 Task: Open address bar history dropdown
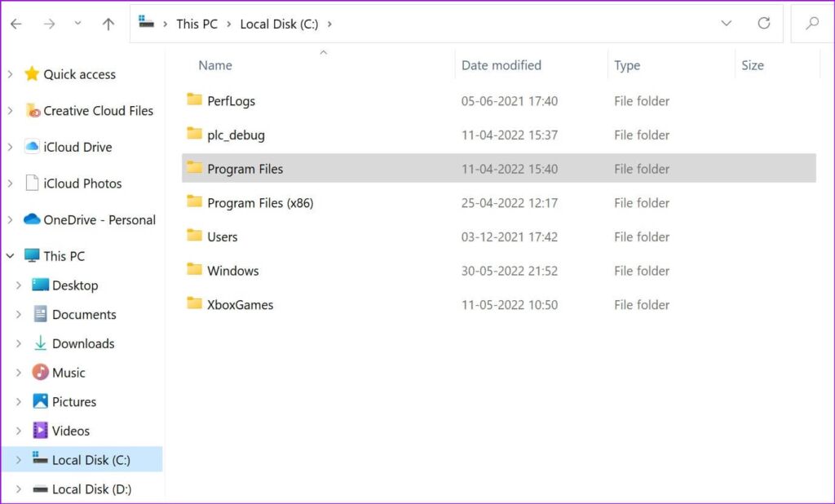coord(726,24)
